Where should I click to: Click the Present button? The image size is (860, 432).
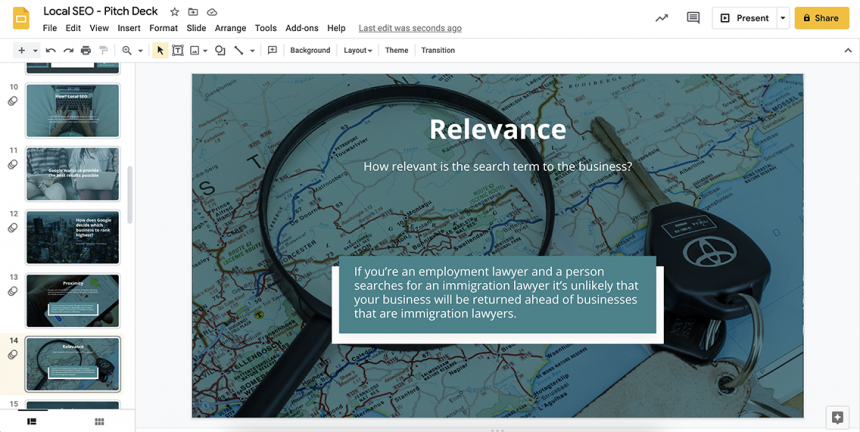[x=744, y=18]
